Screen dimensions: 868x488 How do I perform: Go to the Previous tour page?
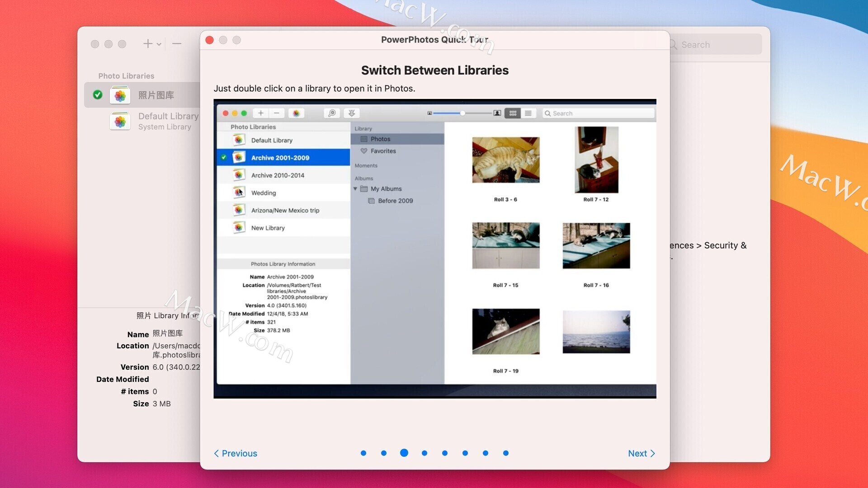[x=235, y=453]
